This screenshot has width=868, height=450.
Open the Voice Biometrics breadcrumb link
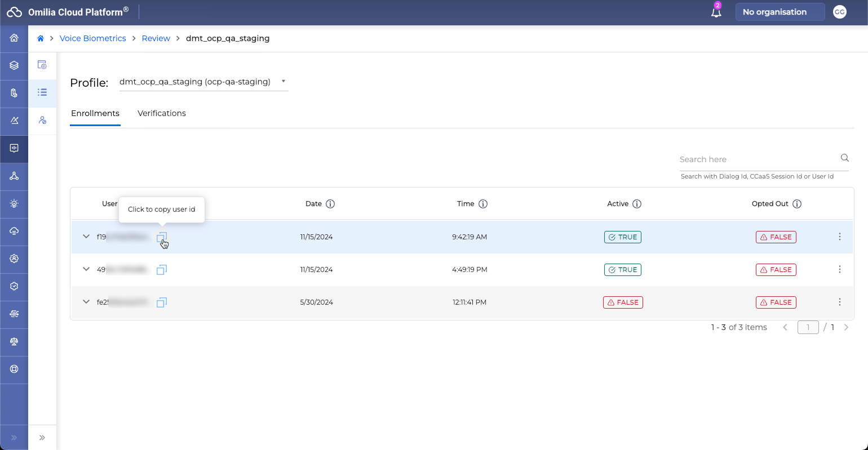coord(92,38)
